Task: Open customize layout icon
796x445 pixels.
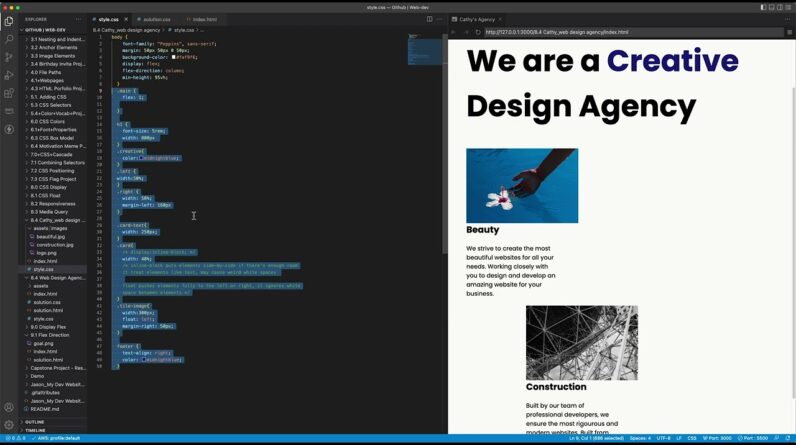Action: point(788,7)
